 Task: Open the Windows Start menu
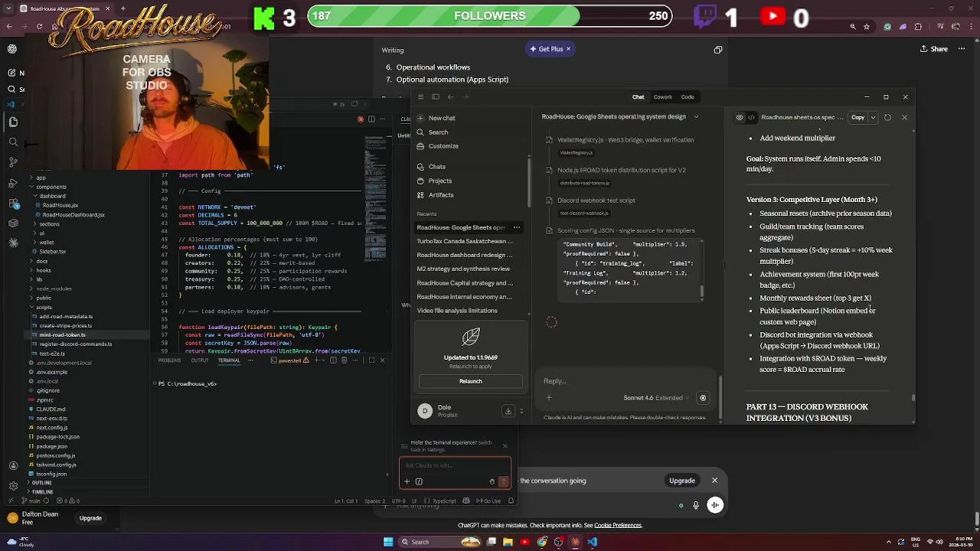point(388,542)
